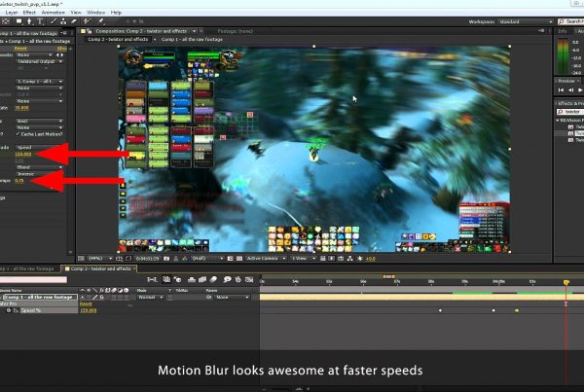Select the Puppet Pin tool

(101, 21)
